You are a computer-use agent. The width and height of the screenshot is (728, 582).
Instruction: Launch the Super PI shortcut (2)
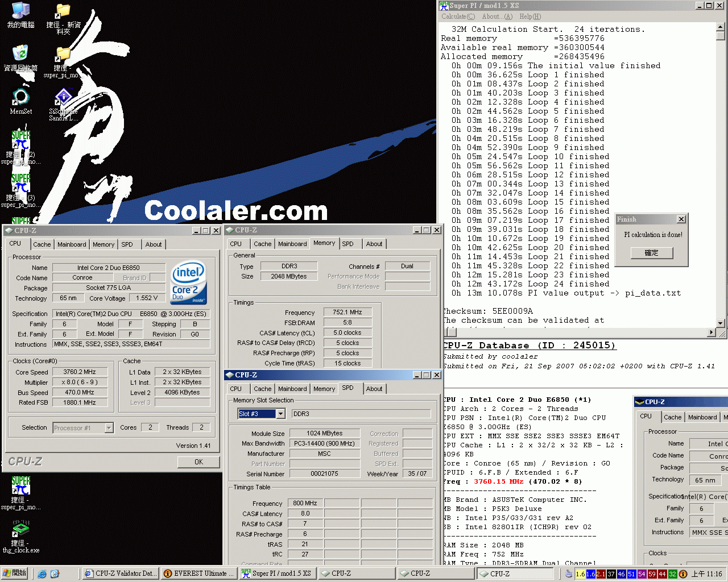(x=20, y=147)
